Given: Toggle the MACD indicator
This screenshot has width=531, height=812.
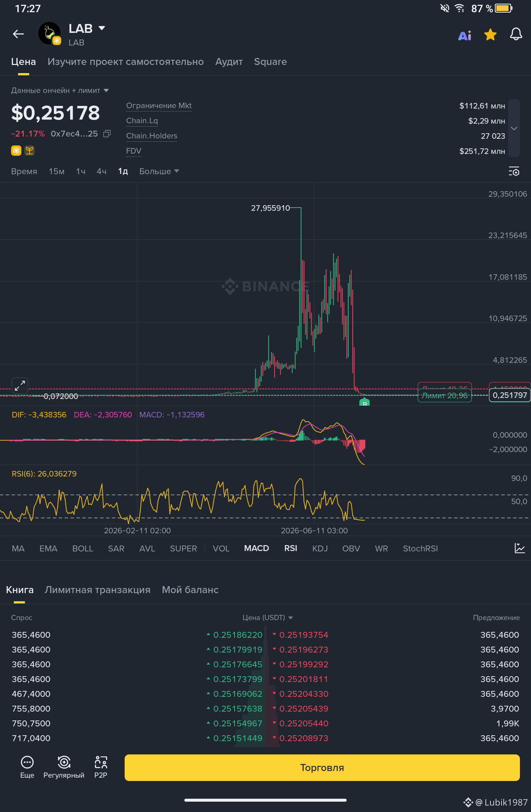Looking at the screenshot, I should 256,548.
